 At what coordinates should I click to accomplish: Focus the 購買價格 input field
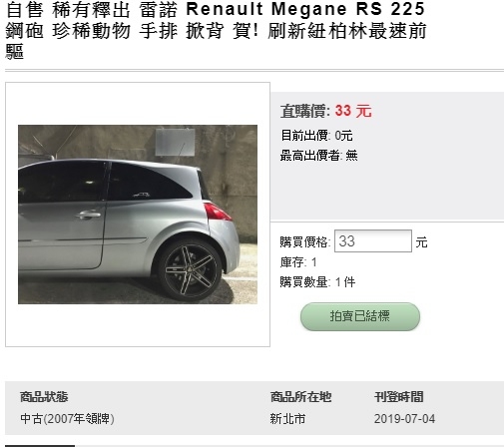pos(373,240)
